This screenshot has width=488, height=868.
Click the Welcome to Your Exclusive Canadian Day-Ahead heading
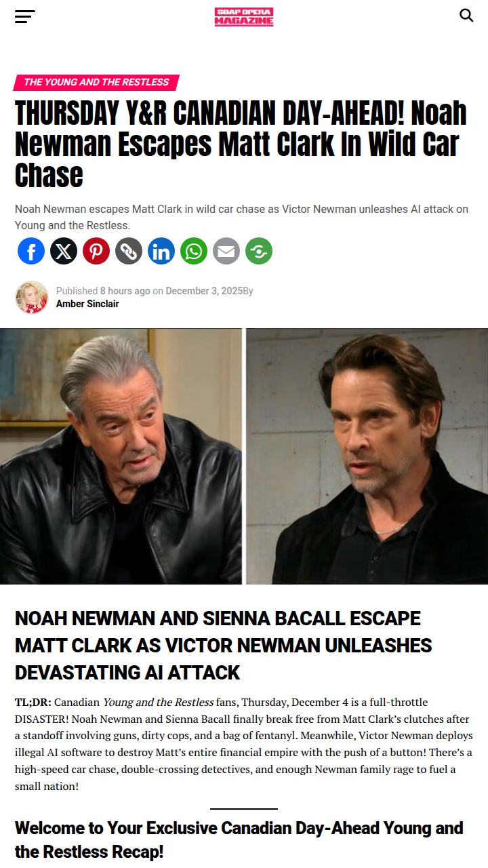pos(239,840)
